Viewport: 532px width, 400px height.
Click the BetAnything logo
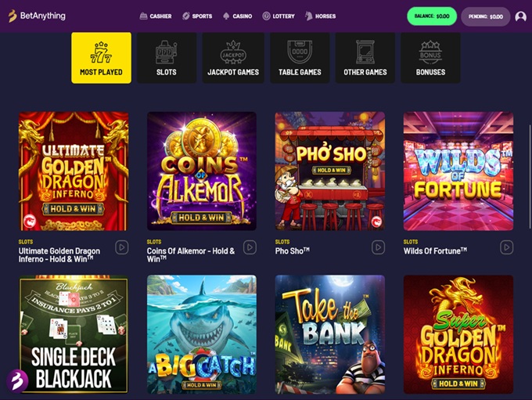37,16
